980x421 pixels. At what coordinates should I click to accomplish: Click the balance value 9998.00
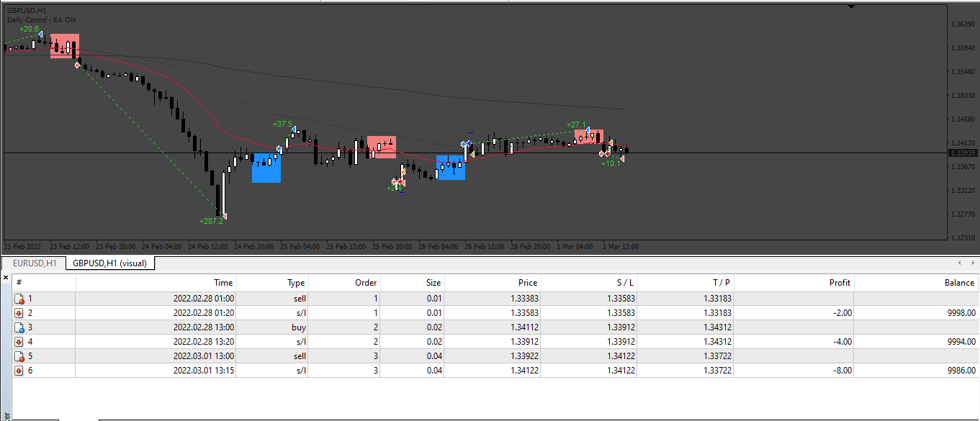tap(961, 313)
